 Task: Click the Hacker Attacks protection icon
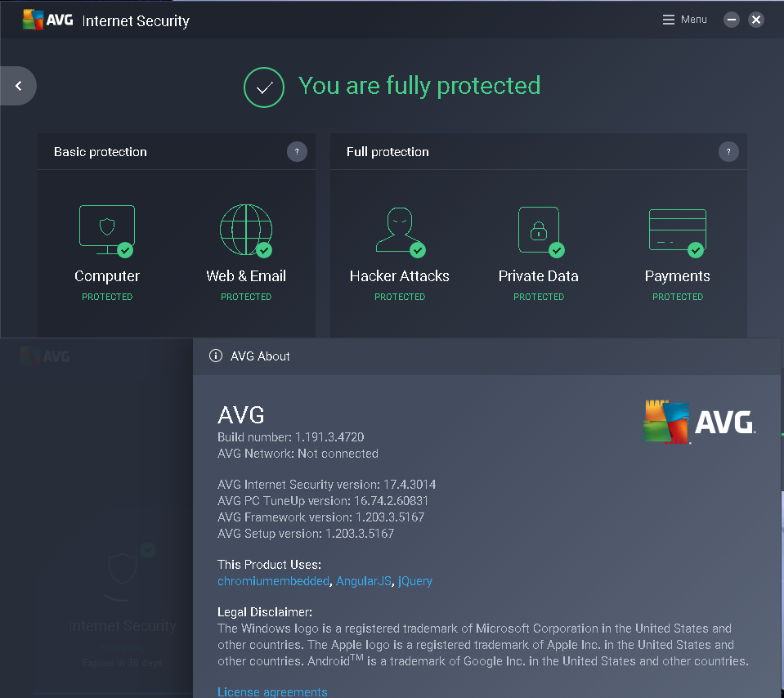[399, 230]
